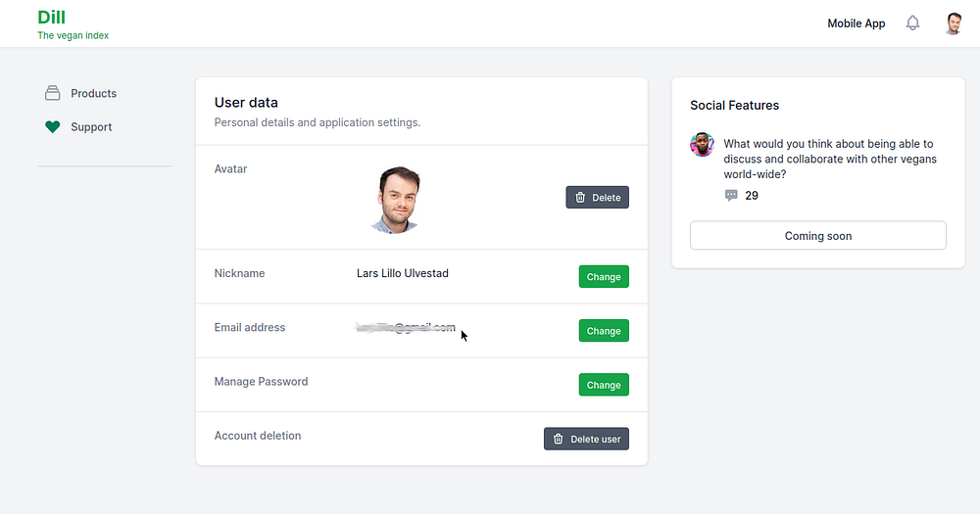980x514 pixels.
Task: Click the Coming soon button
Action: click(817, 236)
